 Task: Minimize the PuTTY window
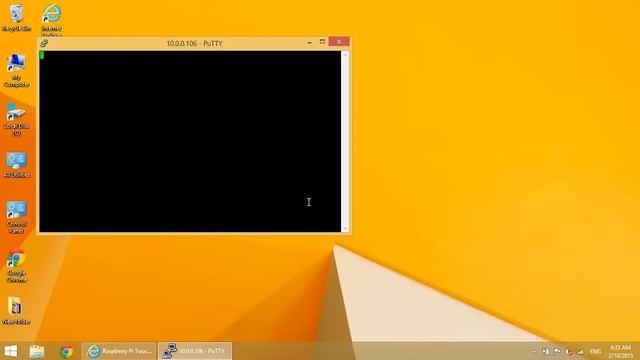coord(309,42)
